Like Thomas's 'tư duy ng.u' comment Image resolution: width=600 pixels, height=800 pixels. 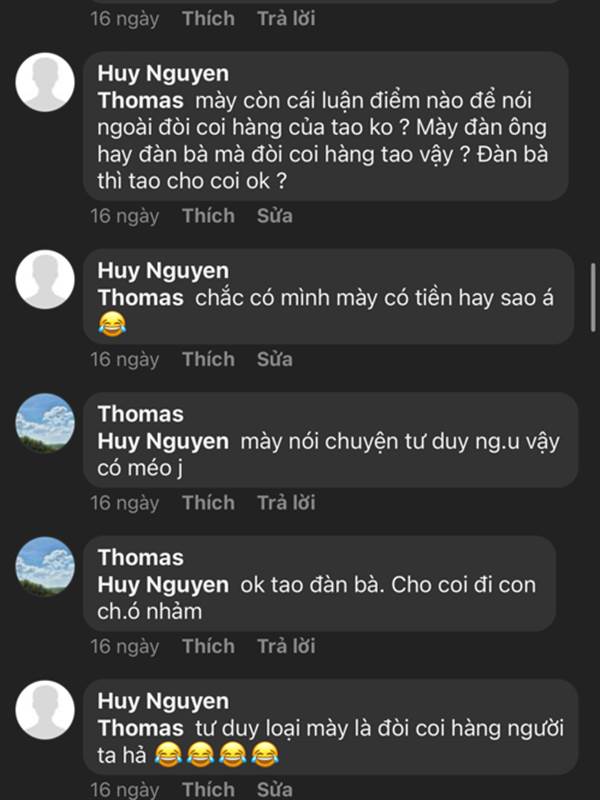pos(208,503)
